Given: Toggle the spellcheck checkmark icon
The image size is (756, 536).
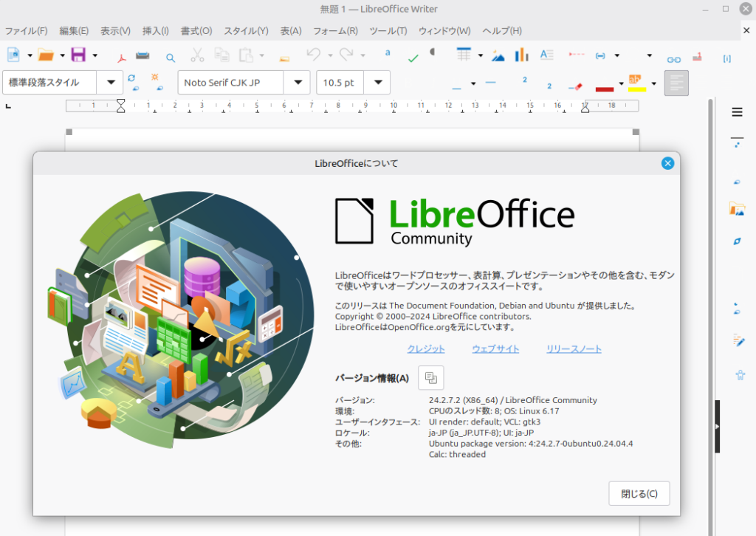Looking at the screenshot, I should [413, 58].
